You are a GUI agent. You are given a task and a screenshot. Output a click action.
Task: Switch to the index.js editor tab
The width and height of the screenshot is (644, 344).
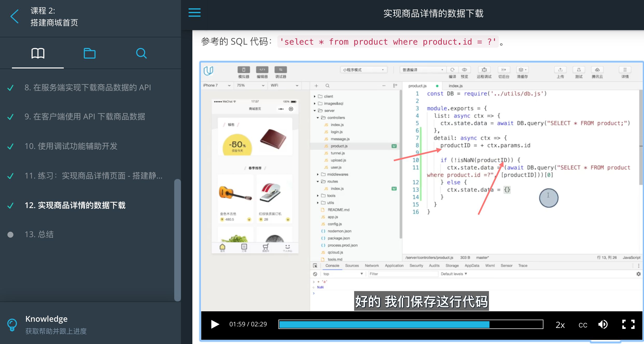[x=455, y=86]
